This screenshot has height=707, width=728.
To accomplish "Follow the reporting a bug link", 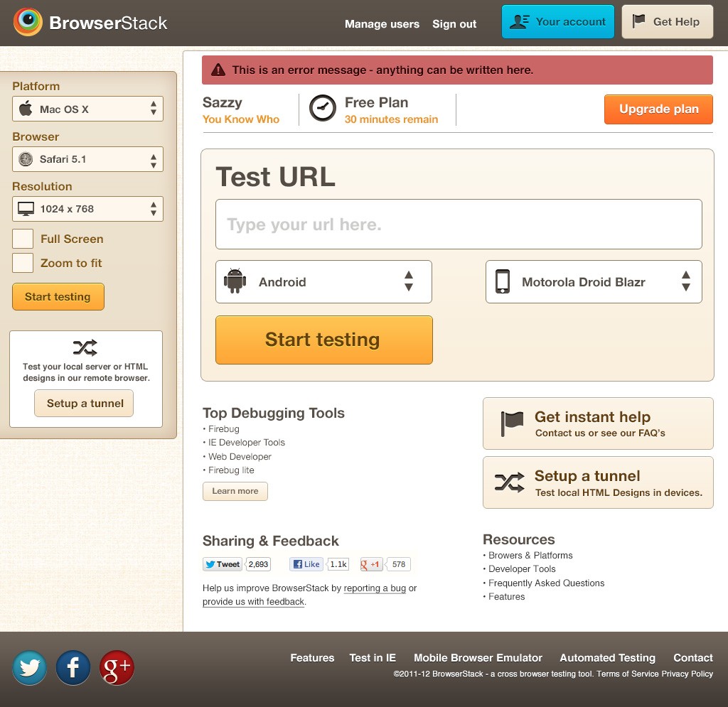I will click(x=375, y=588).
